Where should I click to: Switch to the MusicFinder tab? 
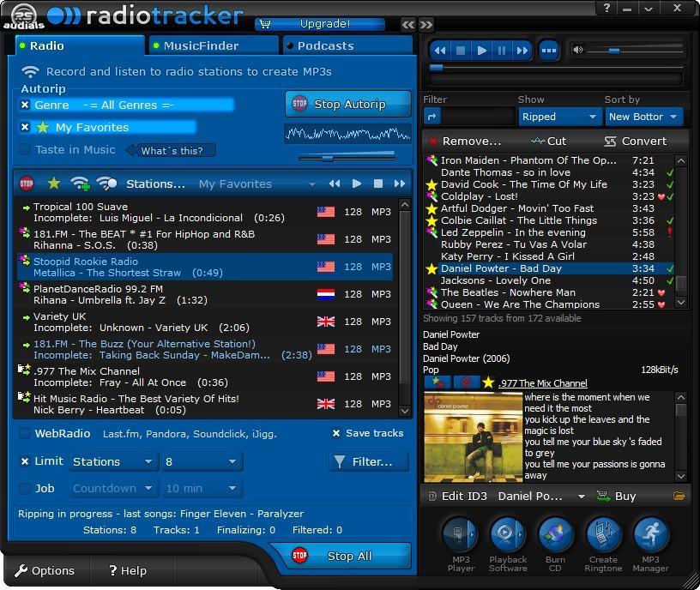click(x=214, y=45)
